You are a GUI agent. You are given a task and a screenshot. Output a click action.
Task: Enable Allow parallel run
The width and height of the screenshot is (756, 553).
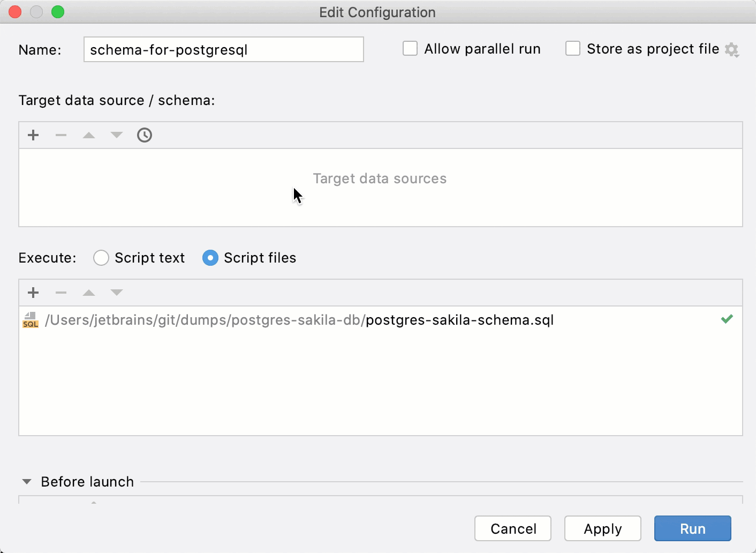pyautogui.click(x=410, y=48)
